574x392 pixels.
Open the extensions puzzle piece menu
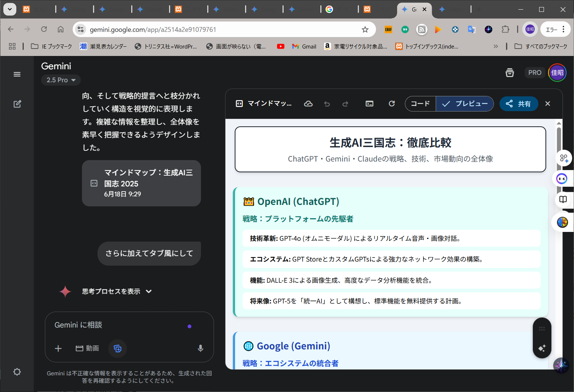[505, 30]
